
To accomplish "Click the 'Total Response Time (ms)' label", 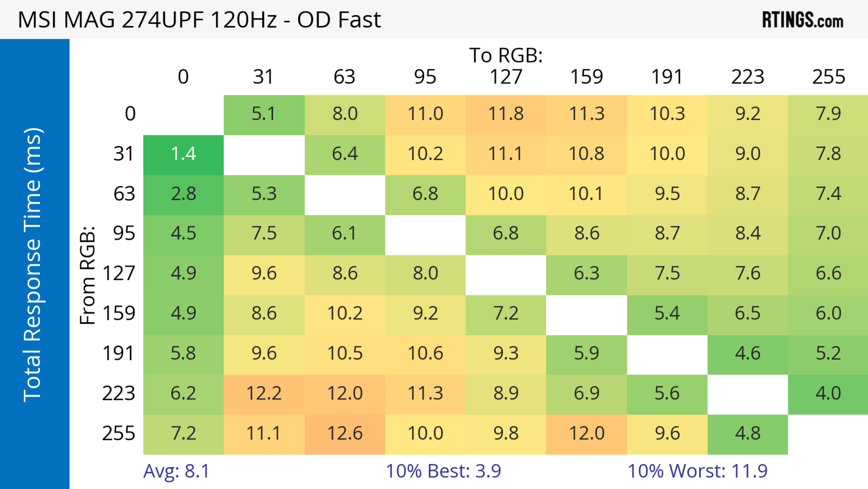I will [33, 265].
